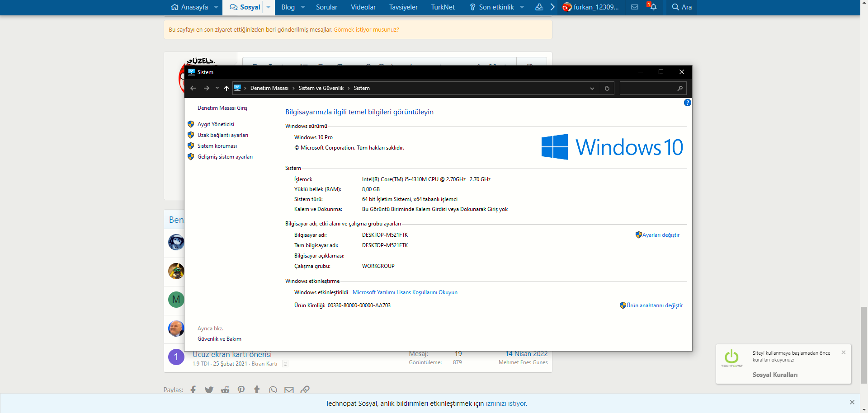Image resolution: width=868 pixels, height=413 pixels.
Task: Go to Denetim Masası Giriş
Action: [x=222, y=108]
